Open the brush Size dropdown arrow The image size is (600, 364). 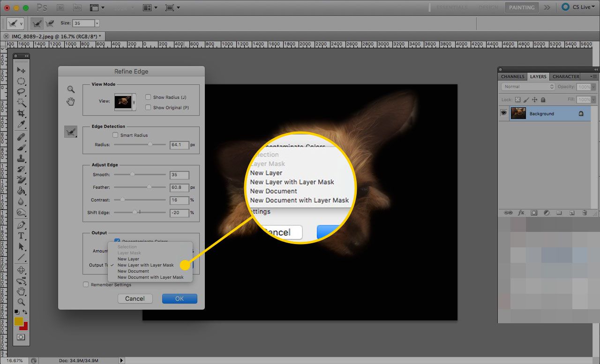[x=97, y=23]
